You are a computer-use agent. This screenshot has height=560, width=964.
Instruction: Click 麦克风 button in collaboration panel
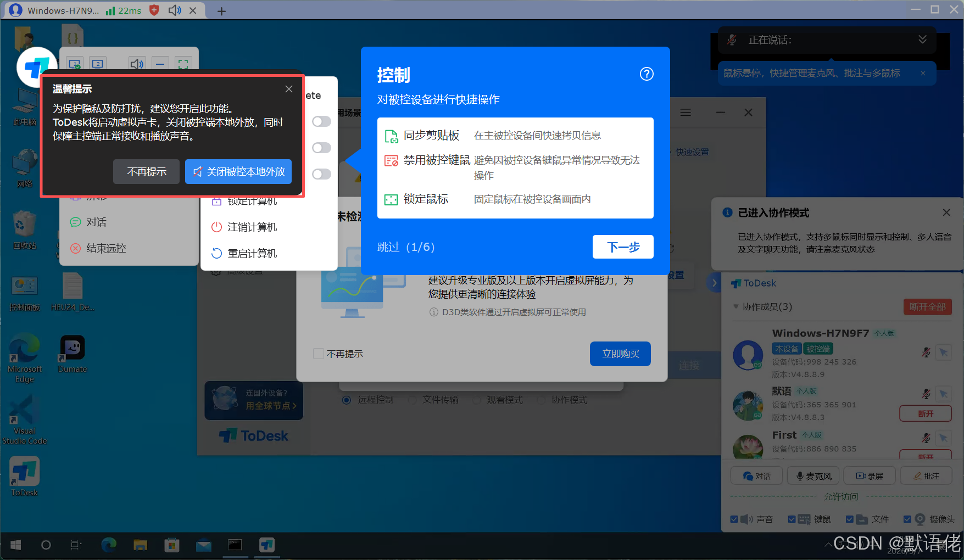(x=813, y=476)
